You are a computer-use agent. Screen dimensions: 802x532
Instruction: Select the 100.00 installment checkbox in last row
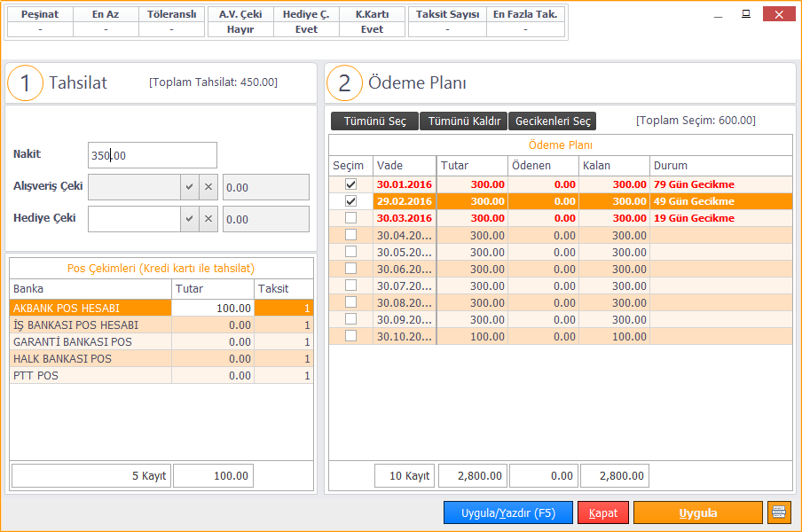[x=350, y=336]
